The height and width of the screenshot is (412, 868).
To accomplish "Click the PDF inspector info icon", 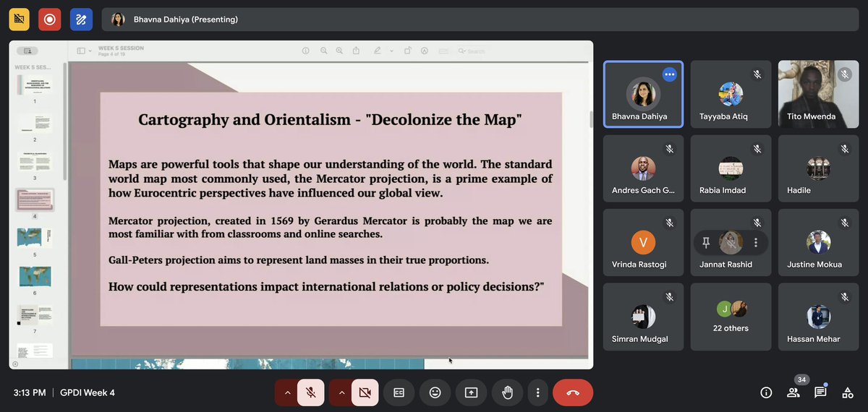I will click(305, 51).
